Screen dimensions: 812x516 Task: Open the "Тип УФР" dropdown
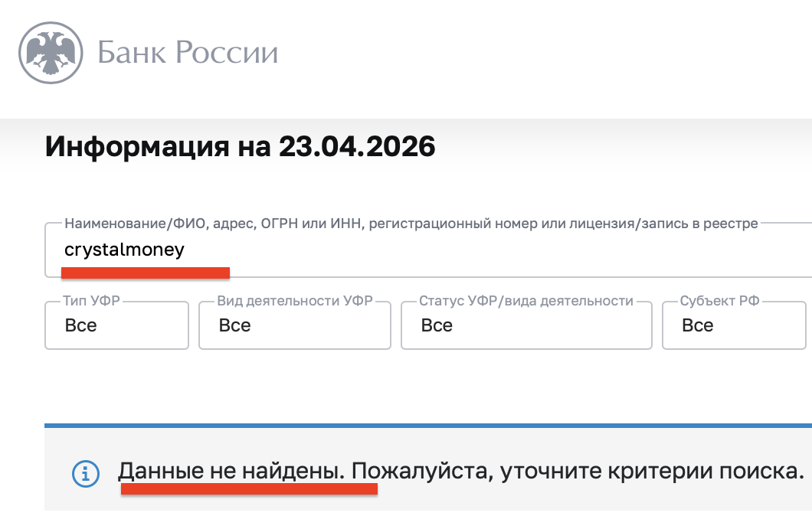click(x=116, y=326)
